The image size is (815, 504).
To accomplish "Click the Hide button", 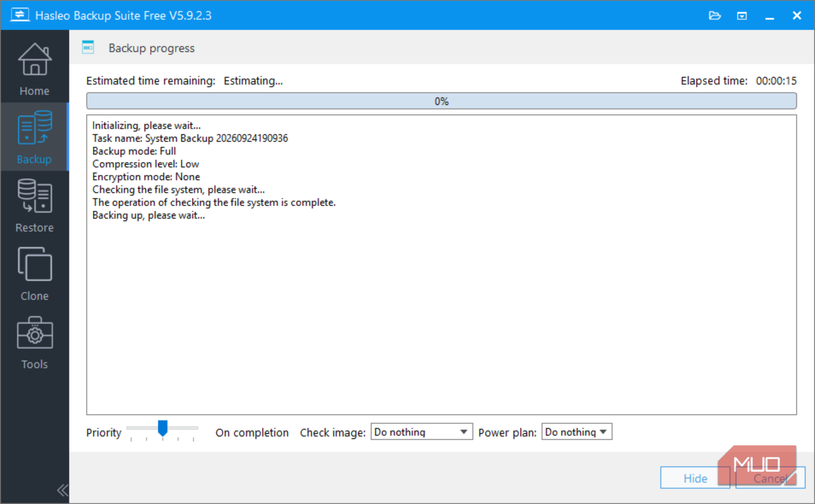I will tap(695, 478).
